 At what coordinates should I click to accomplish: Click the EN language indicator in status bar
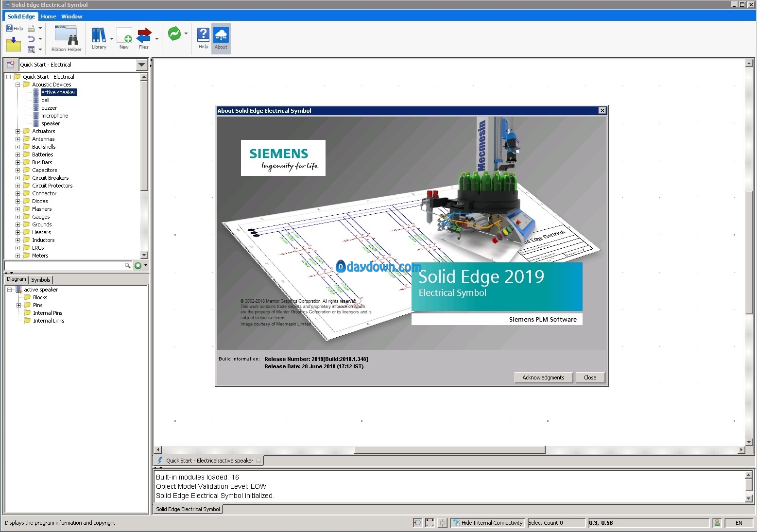pos(739,523)
